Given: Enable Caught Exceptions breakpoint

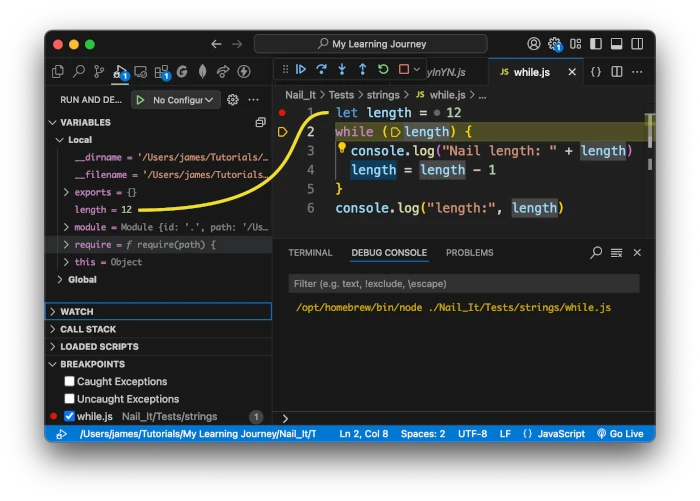Looking at the screenshot, I should tap(69, 381).
